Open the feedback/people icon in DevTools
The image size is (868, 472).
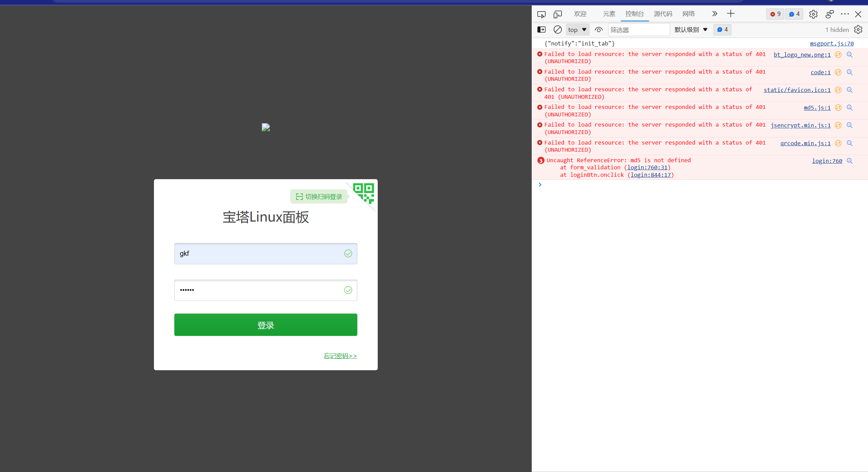[x=830, y=14]
